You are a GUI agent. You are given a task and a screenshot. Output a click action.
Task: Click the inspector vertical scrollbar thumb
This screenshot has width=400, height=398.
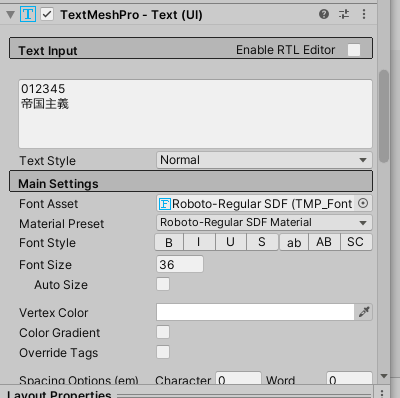384,116
